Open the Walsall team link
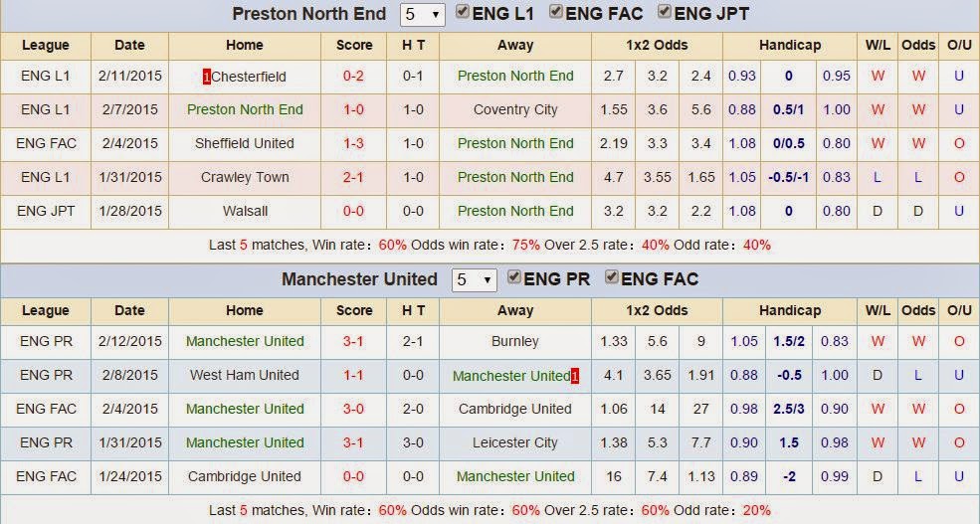 (245, 212)
